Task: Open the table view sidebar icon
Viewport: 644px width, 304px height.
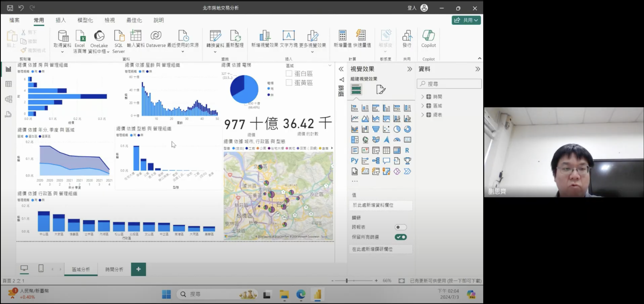Action: (9, 84)
